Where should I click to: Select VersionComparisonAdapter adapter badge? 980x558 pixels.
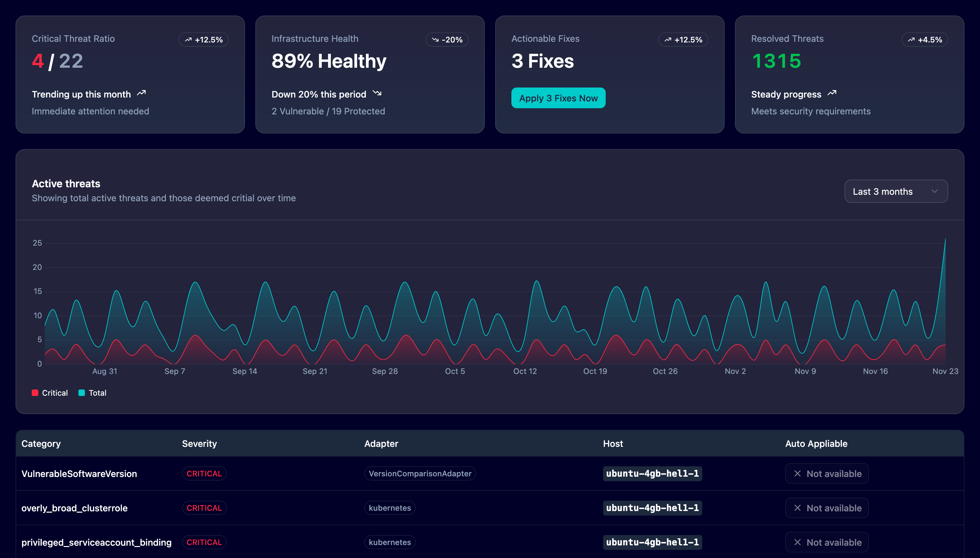tap(420, 473)
